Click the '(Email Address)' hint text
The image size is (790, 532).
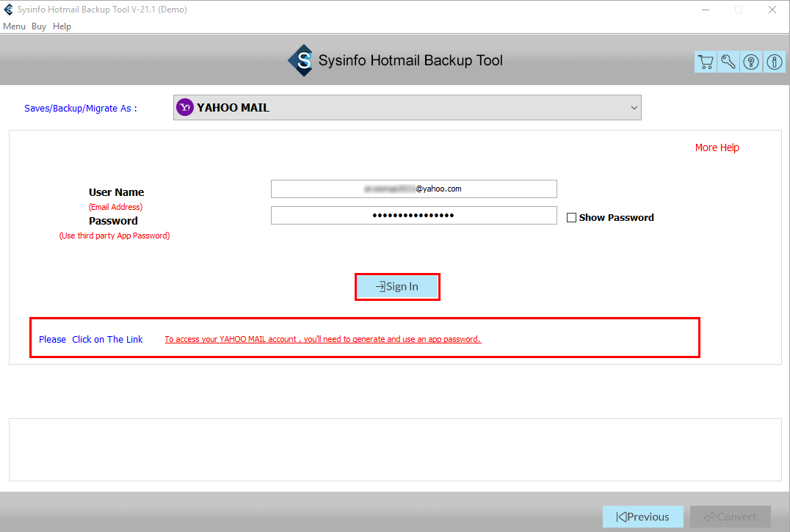click(x=116, y=207)
